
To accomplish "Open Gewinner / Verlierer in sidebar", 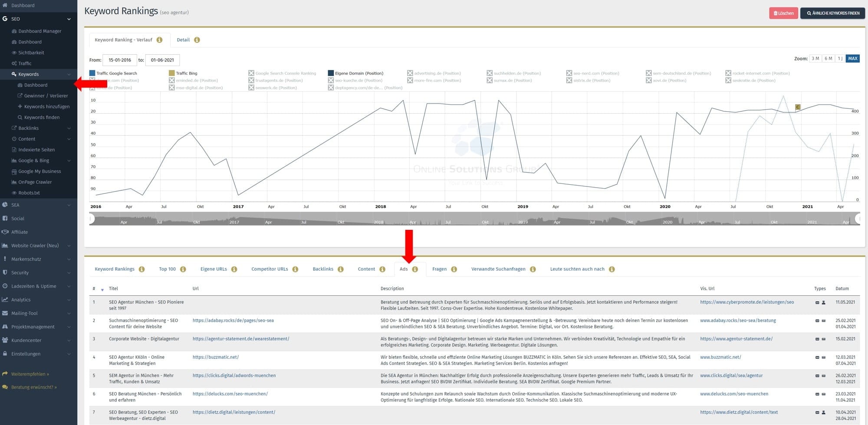I will (x=46, y=96).
